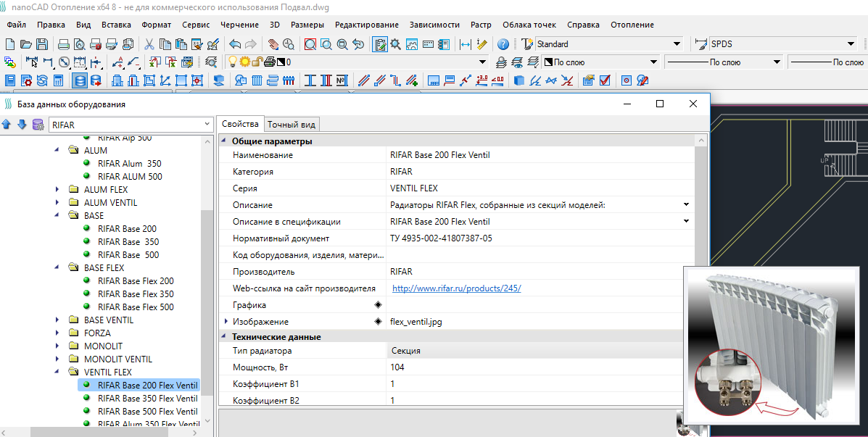Toggle the layer freeze sun icon
The image size is (868, 437).
(245, 62)
